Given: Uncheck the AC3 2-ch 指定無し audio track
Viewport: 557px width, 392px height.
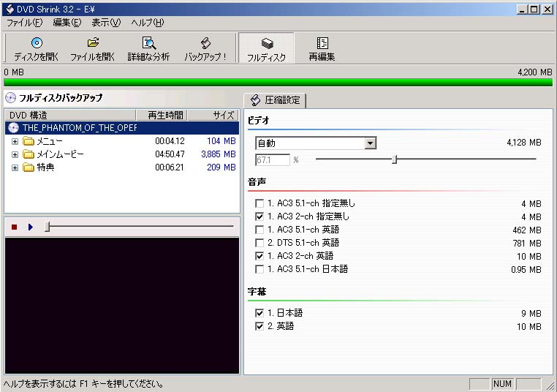Looking at the screenshot, I should coord(259,216).
